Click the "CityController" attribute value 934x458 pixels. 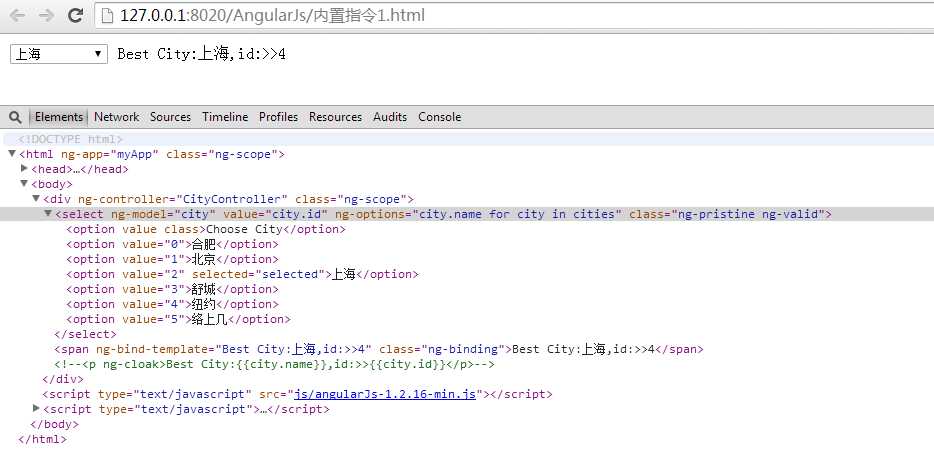click(232, 199)
